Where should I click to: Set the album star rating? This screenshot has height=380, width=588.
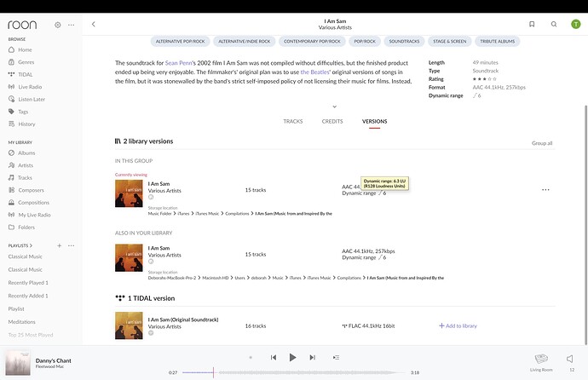(485, 78)
